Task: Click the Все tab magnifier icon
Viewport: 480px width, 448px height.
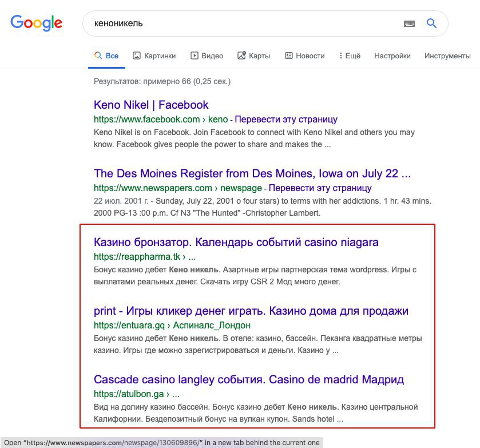Action: click(98, 55)
